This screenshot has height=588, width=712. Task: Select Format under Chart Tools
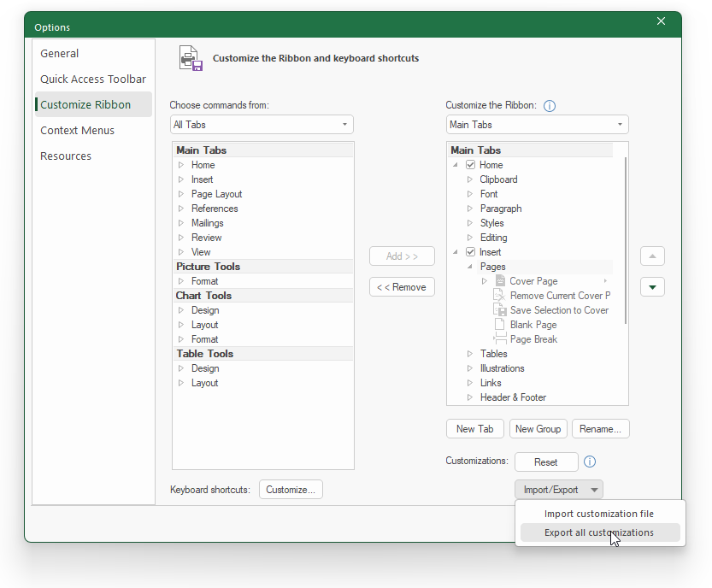tap(205, 339)
